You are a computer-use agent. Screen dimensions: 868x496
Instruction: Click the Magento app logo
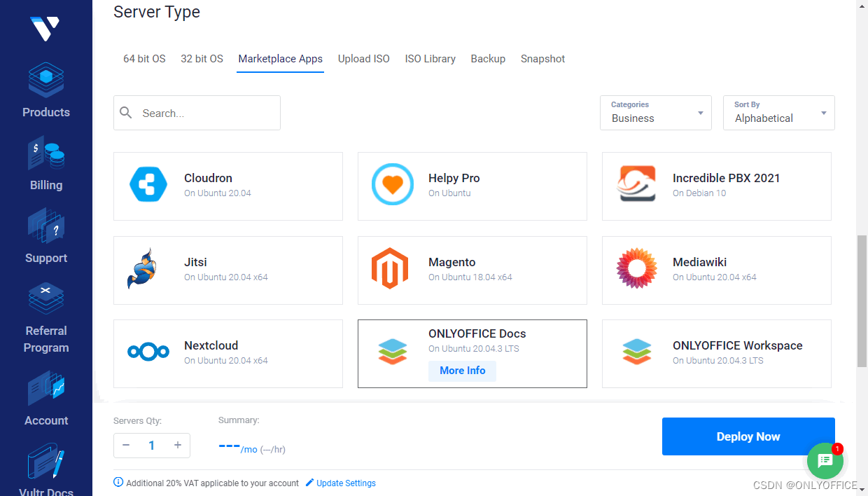pos(390,269)
